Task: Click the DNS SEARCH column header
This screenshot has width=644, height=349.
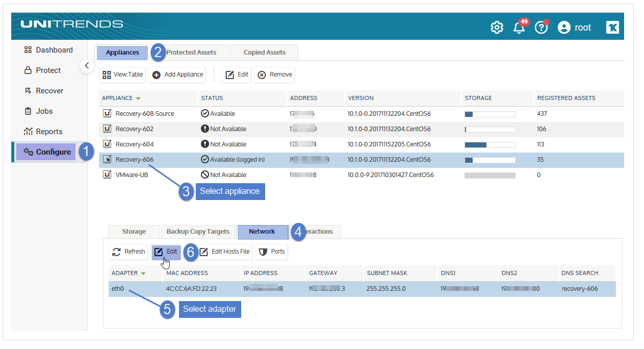Action: pos(580,273)
